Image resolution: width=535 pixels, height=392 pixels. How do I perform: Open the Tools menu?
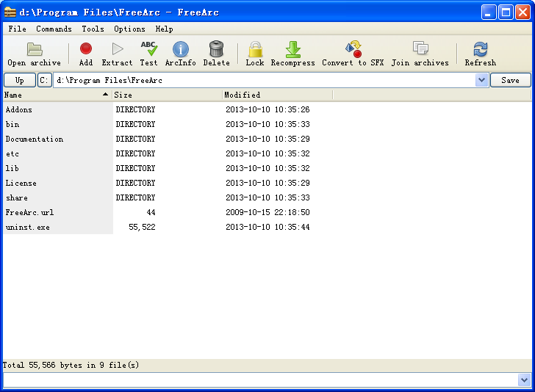pyautogui.click(x=93, y=29)
